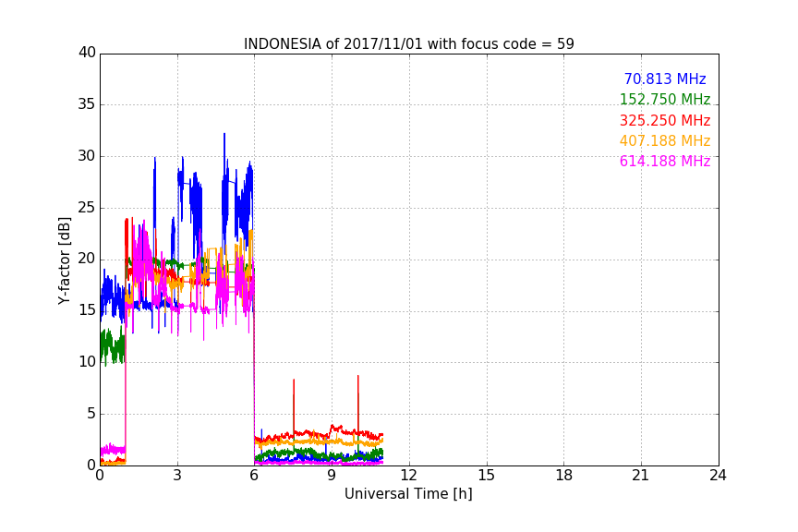
Task: Click the y-axis tick label 20
Action: tap(87, 259)
